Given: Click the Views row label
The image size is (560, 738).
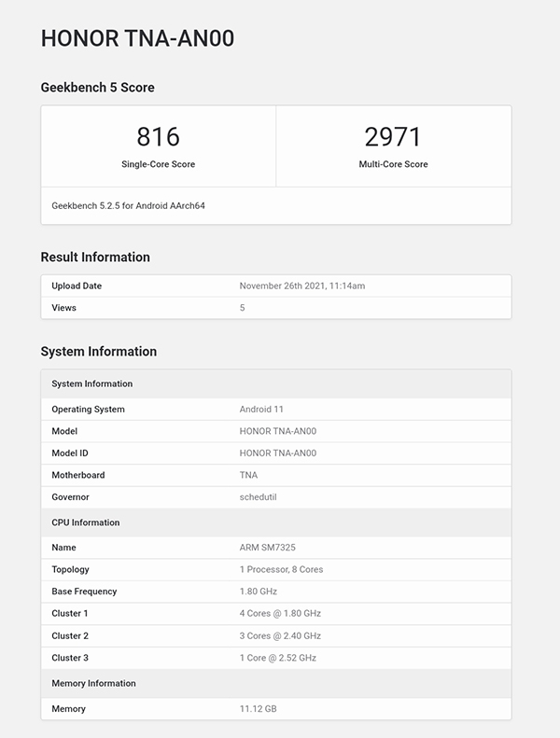Looking at the screenshot, I should pyautogui.click(x=64, y=308).
